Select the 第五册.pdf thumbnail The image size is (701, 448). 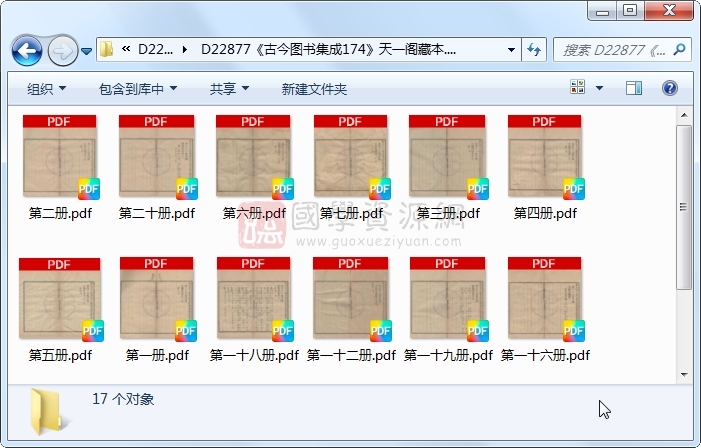(60, 299)
